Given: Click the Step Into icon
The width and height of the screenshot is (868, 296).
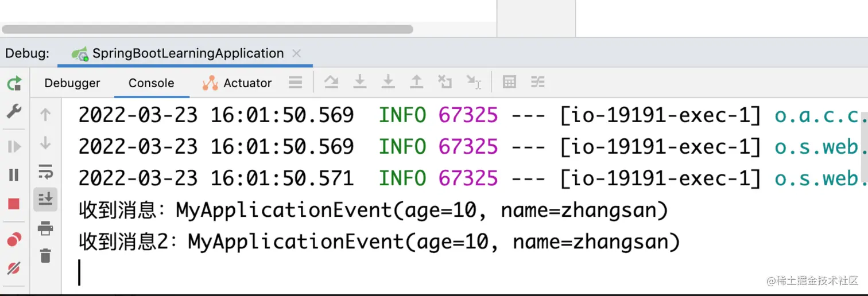Looking at the screenshot, I should click(x=360, y=83).
